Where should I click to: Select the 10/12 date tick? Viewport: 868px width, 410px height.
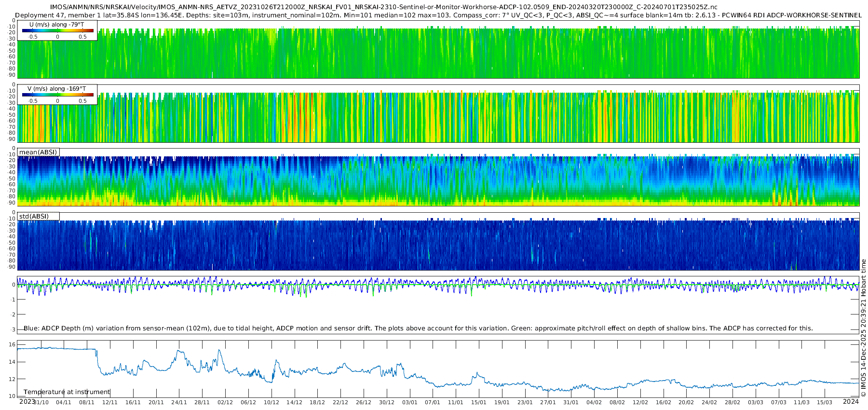tap(271, 402)
